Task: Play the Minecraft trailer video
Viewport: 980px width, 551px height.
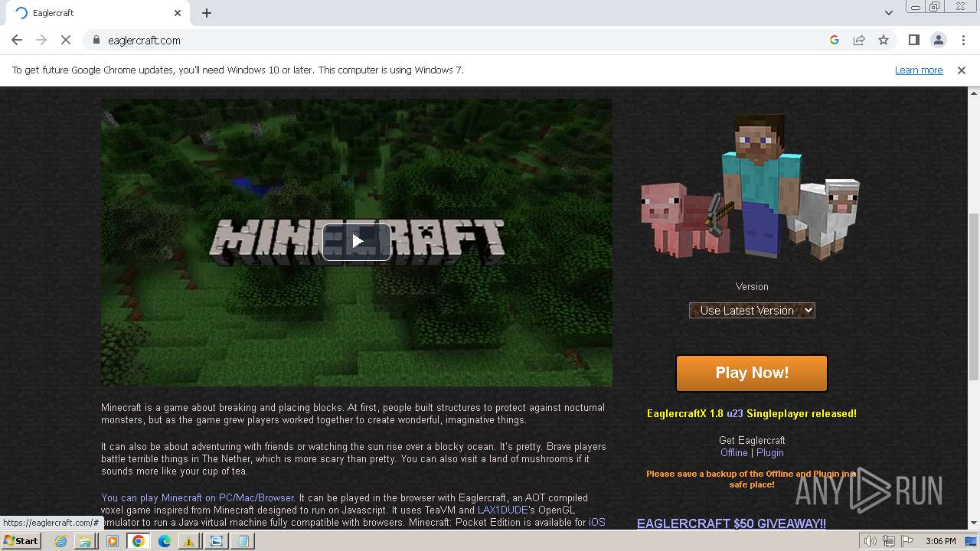Action: tap(357, 242)
